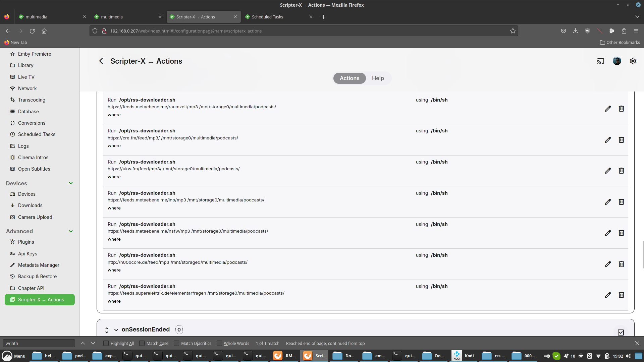Image resolution: width=644 pixels, height=362 pixels.
Task: Edit the n00bcore.de feed action
Action: 608,264
